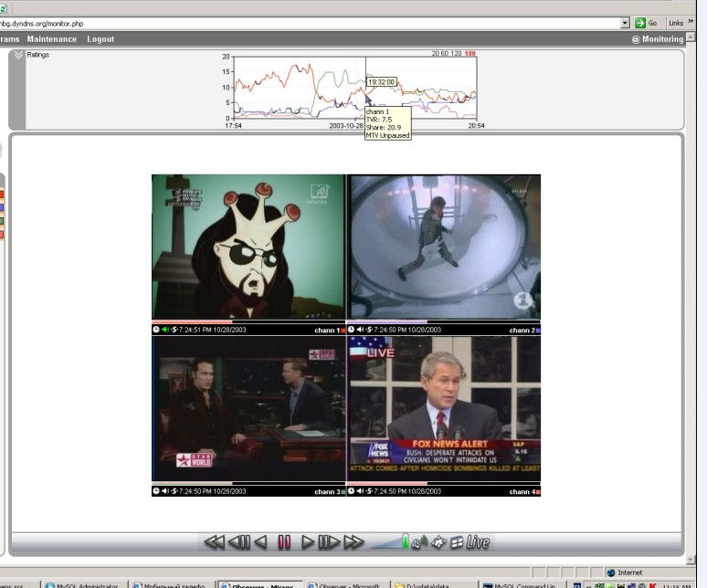This screenshot has width=707, height=588.
Task: Click the clock icon on chann 2 bar
Action: tap(352, 330)
